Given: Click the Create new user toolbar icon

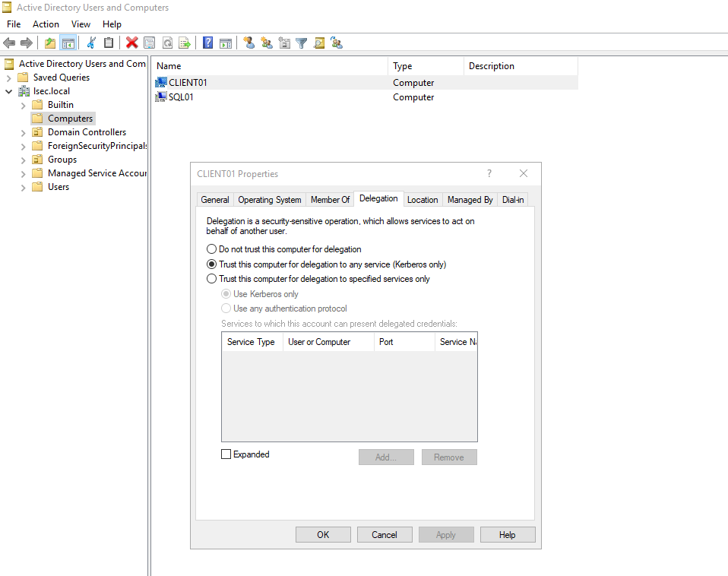Looking at the screenshot, I should tap(248, 43).
